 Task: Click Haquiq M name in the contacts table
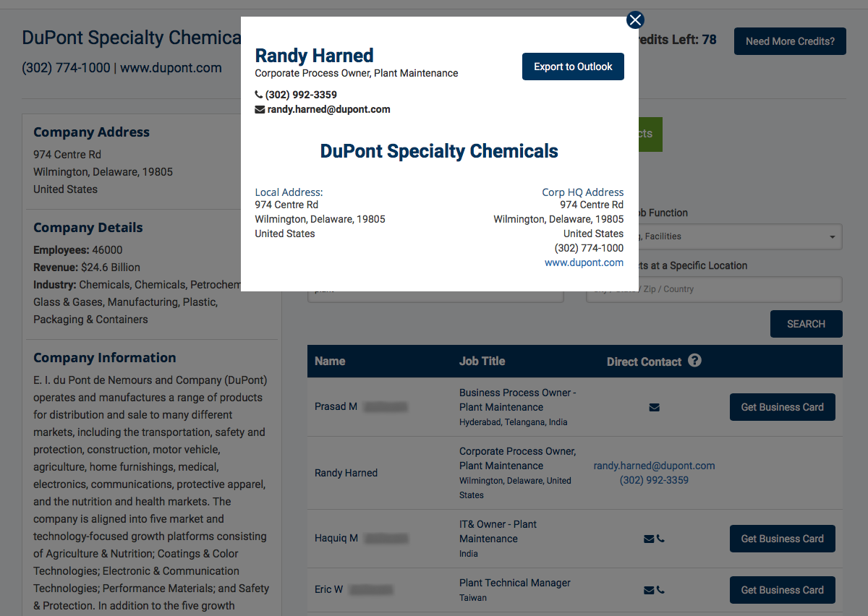click(336, 538)
